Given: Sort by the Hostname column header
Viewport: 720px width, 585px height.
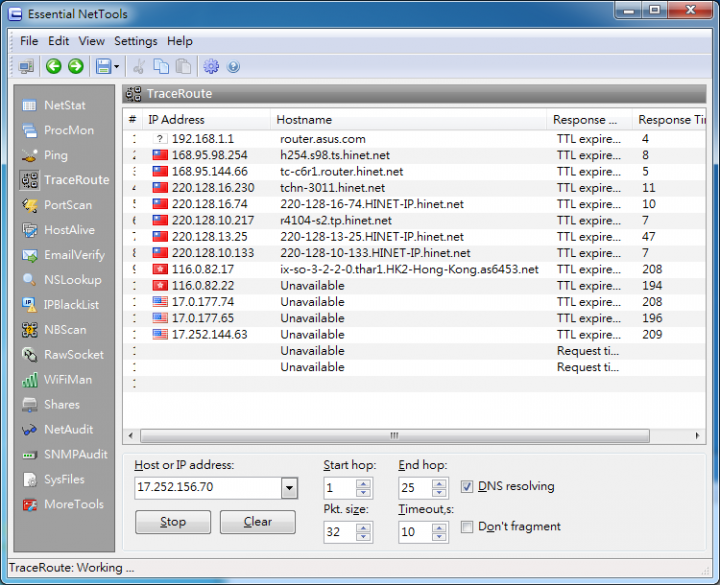Looking at the screenshot, I should coord(409,120).
